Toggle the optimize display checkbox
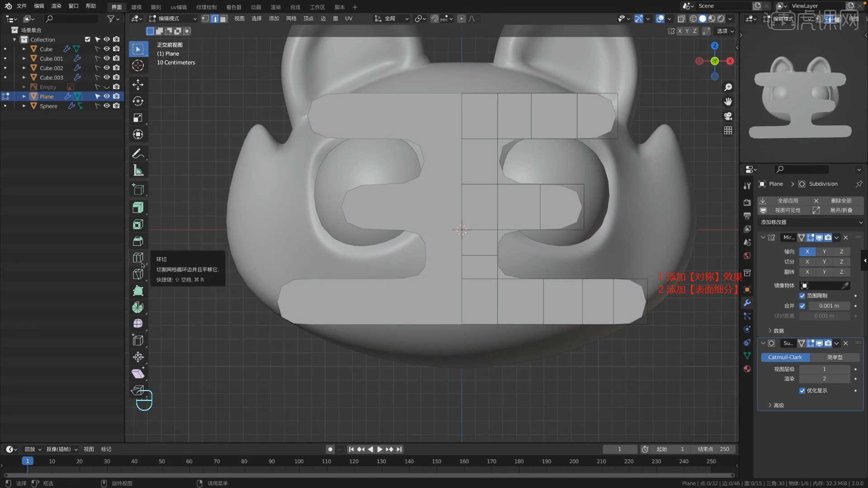The height and width of the screenshot is (488, 868). (802, 391)
